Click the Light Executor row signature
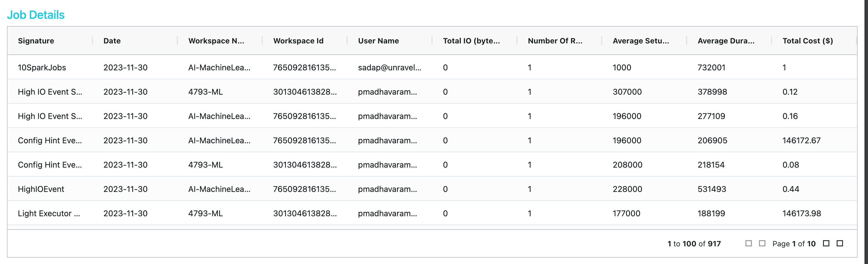 49,213
